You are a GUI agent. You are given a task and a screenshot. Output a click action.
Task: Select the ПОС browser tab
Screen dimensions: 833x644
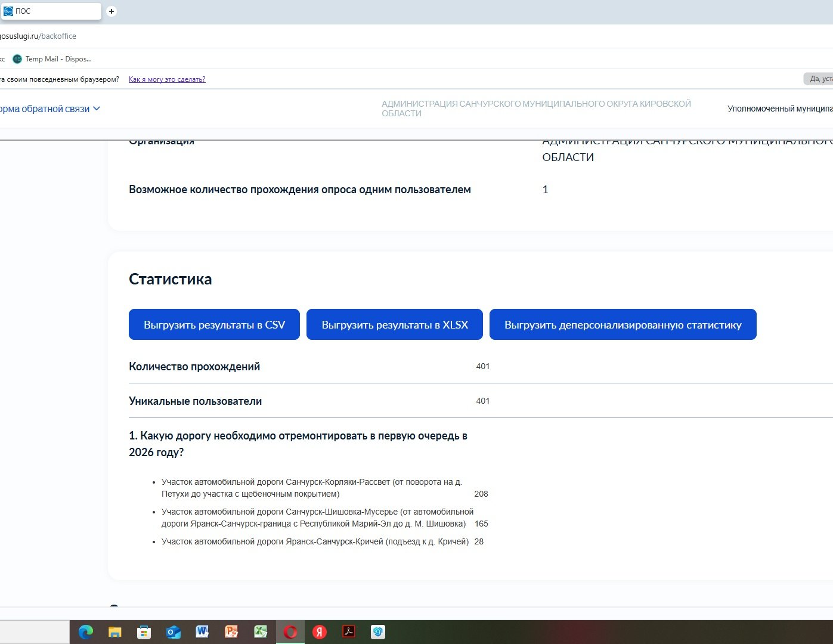tap(51, 11)
